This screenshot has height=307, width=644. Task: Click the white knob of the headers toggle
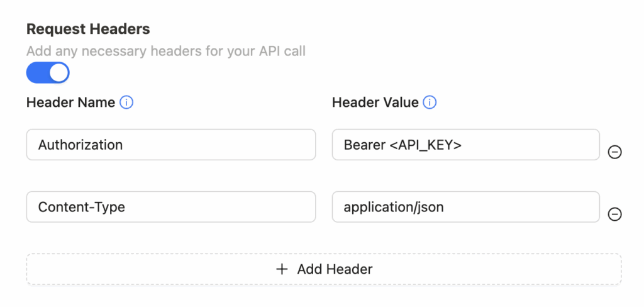[x=58, y=73]
